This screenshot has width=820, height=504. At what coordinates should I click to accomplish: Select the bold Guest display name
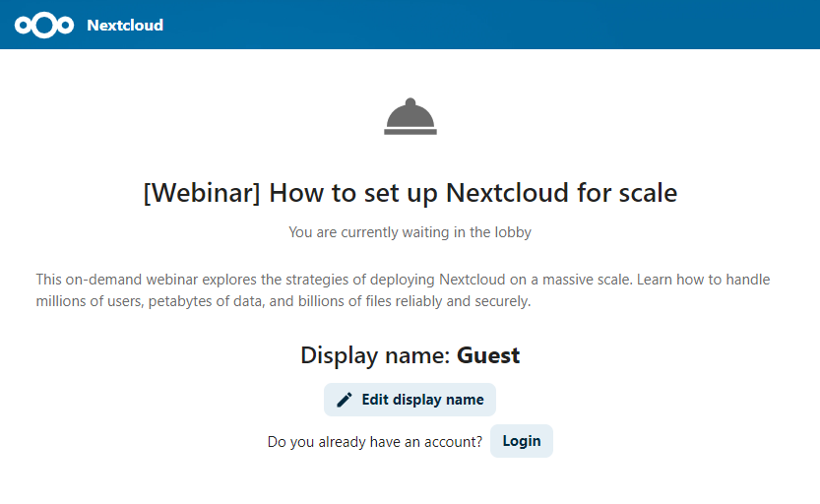[488, 355]
